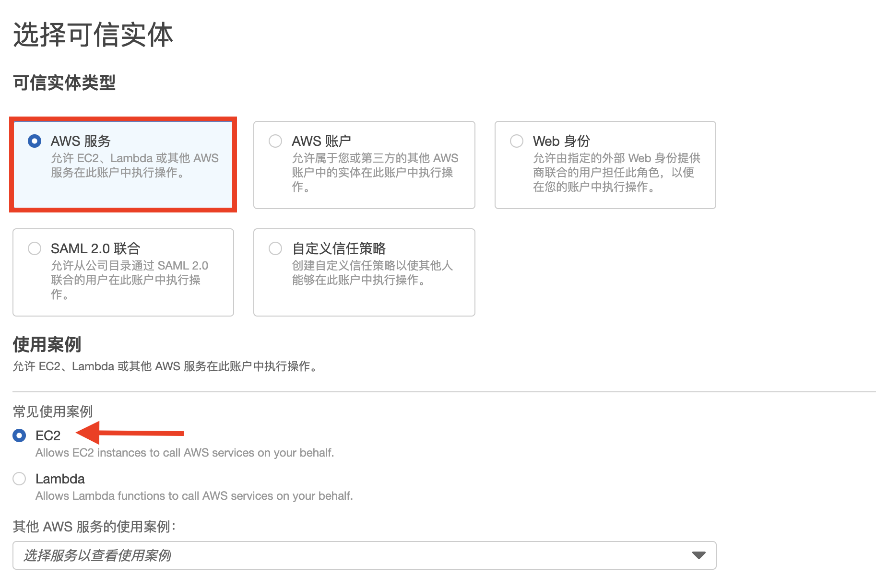Select the SAML 2.0 联合 radio button
This screenshot has width=876, height=588.
tap(35, 248)
